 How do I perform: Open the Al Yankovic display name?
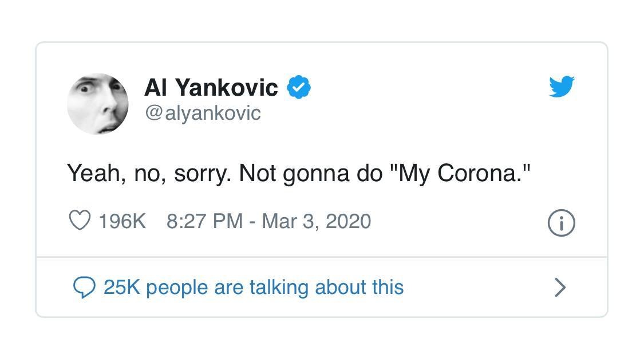(211, 88)
